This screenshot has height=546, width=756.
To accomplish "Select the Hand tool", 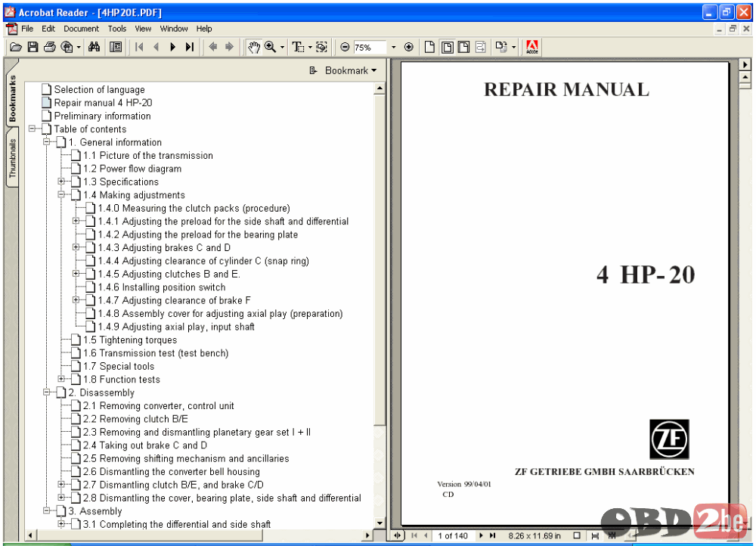I will pyautogui.click(x=253, y=47).
